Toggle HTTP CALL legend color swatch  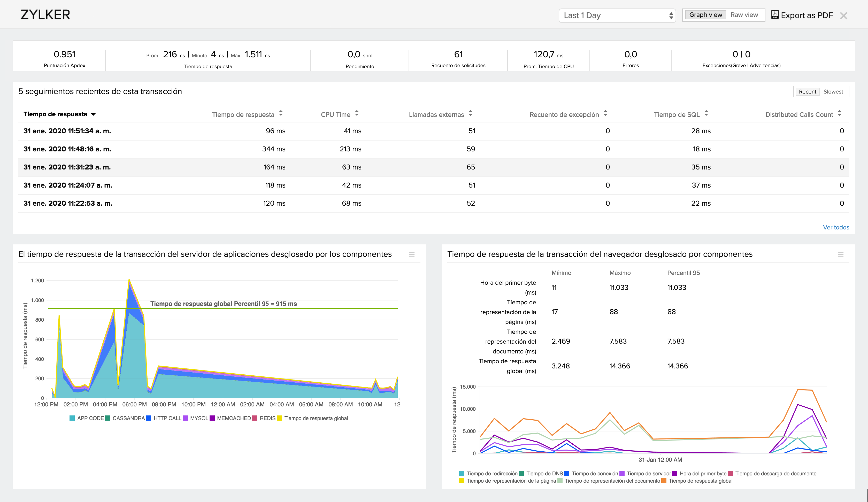(x=148, y=418)
